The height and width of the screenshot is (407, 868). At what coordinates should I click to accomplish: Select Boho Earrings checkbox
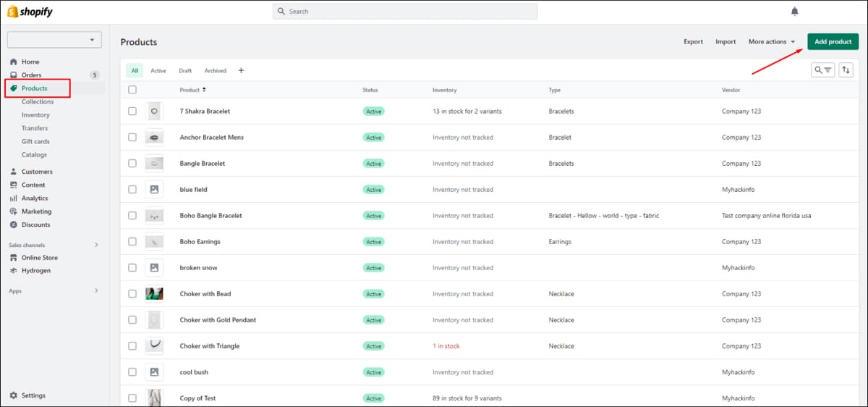(132, 241)
